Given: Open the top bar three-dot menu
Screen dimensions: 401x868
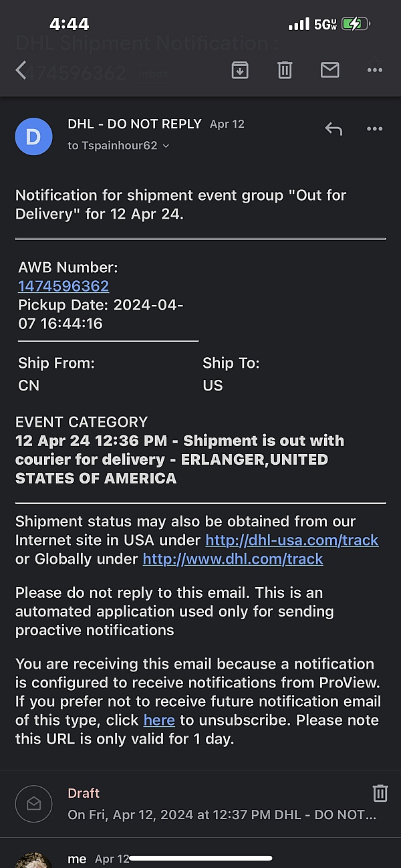Looking at the screenshot, I should 374,70.
